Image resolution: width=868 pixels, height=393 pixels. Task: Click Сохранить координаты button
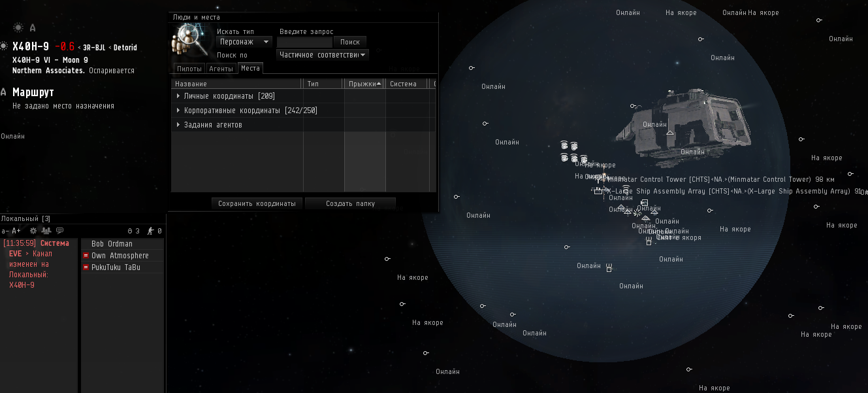click(x=257, y=203)
